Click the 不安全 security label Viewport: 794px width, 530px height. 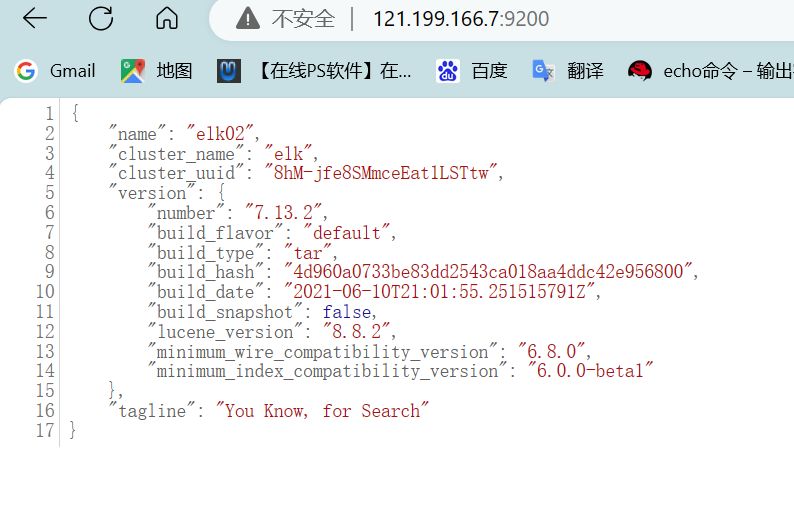tap(303, 19)
